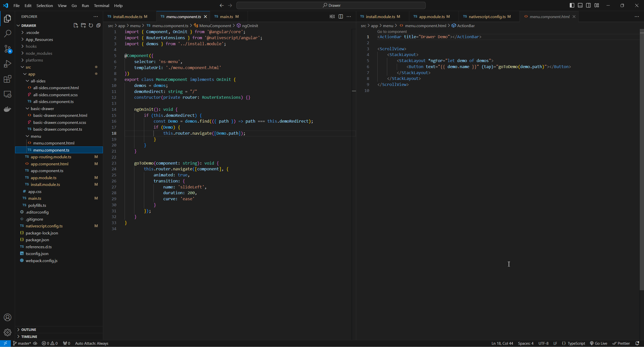The width and height of the screenshot is (644, 347).
Task: Toggle the panel layout visibility
Action: 580,5
